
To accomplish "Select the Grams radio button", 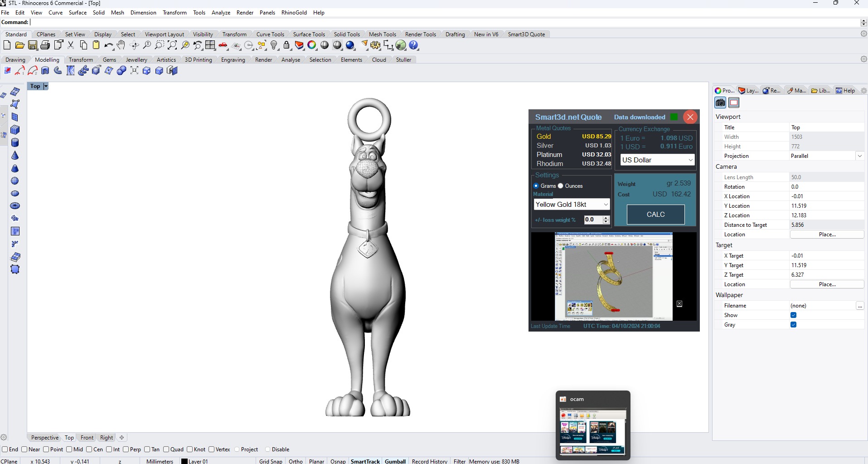I will [x=536, y=186].
